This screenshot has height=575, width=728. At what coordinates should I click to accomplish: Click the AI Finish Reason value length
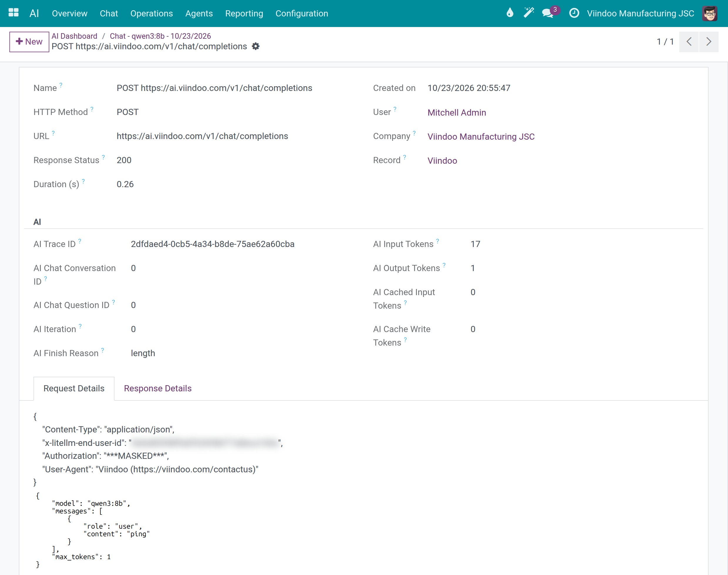(143, 353)
